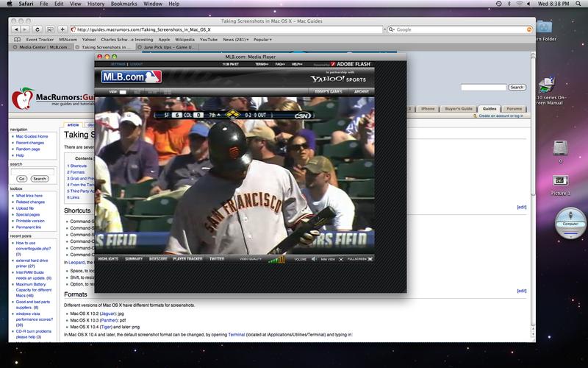Viewport: 588px width, 368px height.
Task: Open the Guides tab on MacRumors
Action: (x=489, y=109)
